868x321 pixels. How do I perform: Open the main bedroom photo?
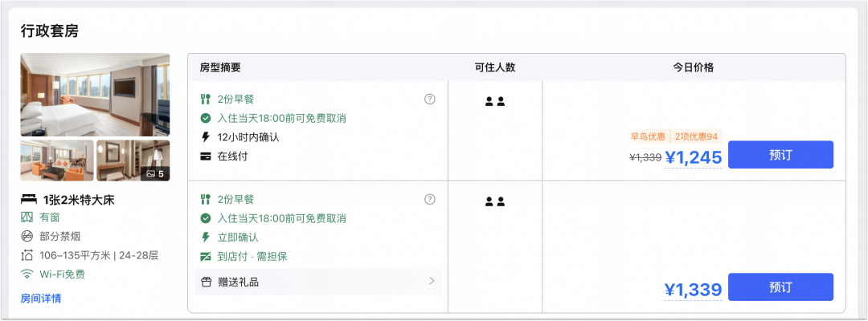coord(95,95)
